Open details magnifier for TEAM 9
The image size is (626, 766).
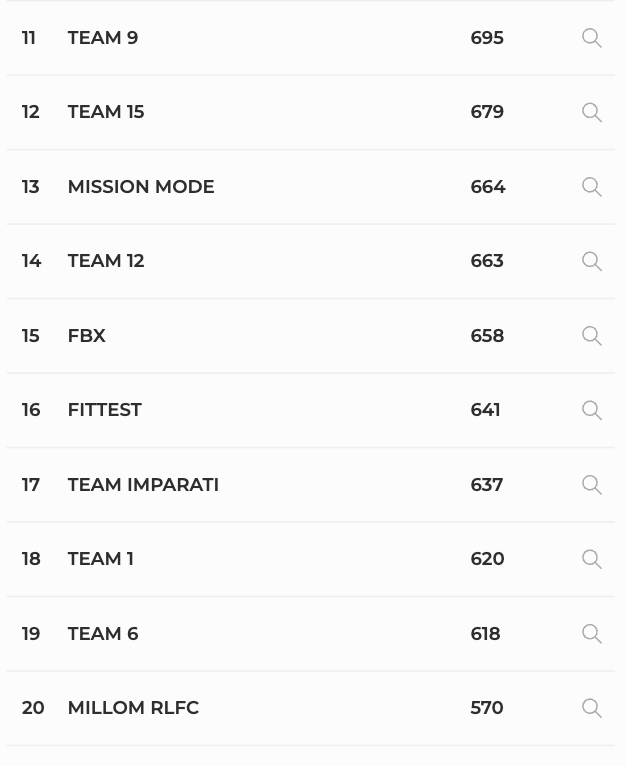point(592,38)
